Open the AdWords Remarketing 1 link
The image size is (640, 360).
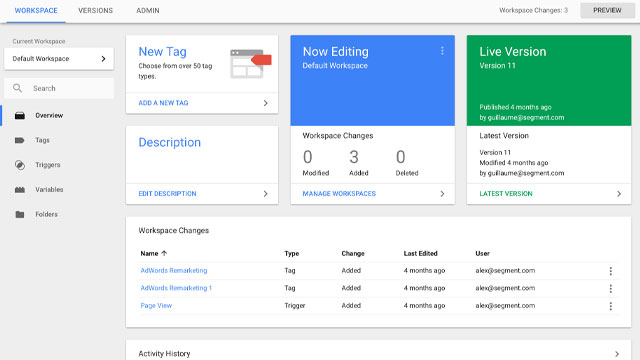coord(176,288)
